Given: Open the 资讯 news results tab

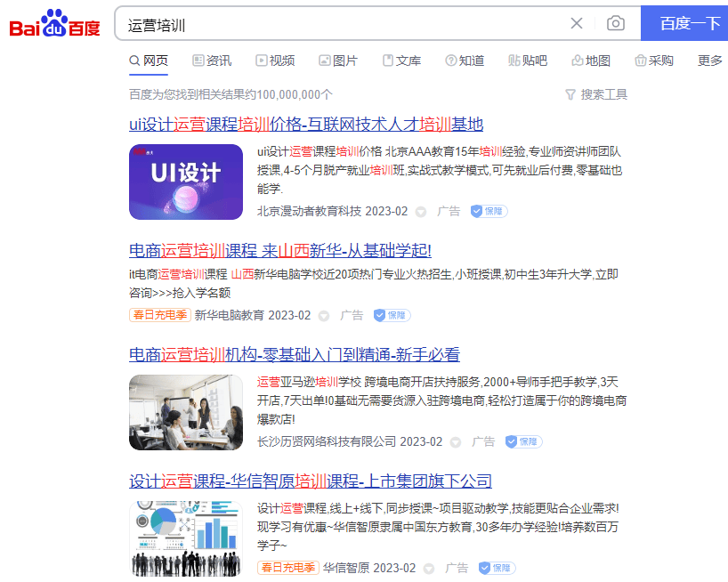Looking at the screenshot, I should pyautogui.click(x=211, y=61).
